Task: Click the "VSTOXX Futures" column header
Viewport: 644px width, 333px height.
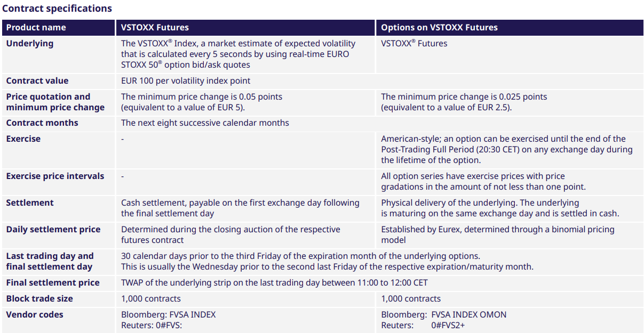Action: point(155,28)
